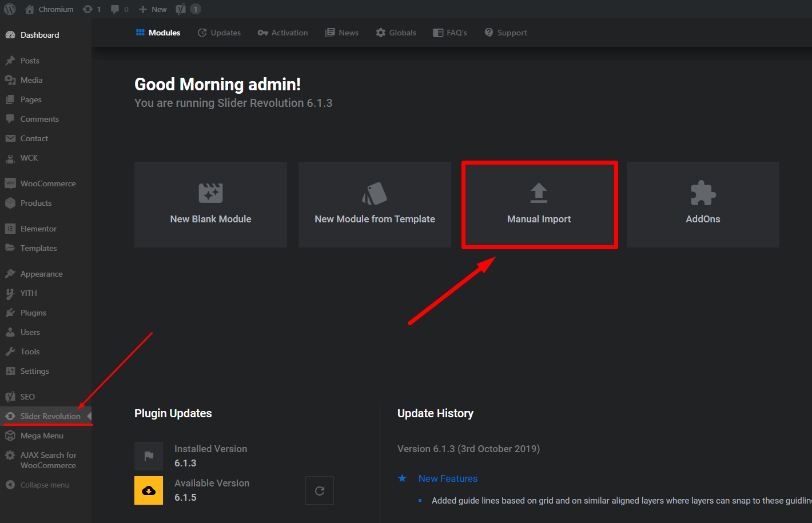
Task: Click New Module from Template card
Action: click(x=375, y=205)
